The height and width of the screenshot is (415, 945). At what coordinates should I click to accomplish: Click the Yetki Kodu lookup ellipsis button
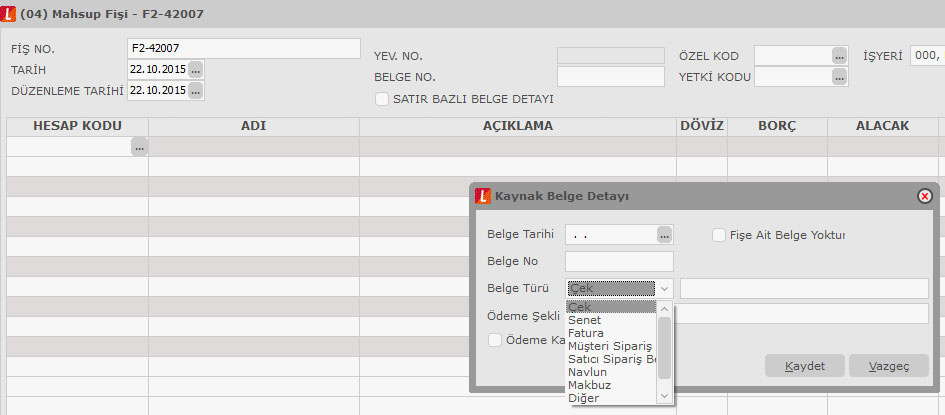pos(839,77)
